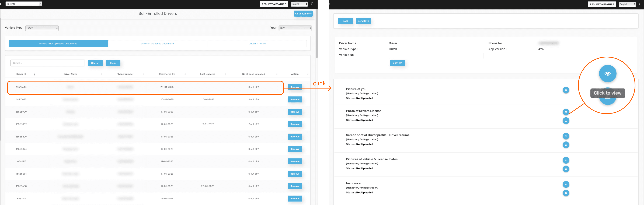Open the Toronto city selector
Screen dimensions: 644x205
coord(24,4)
